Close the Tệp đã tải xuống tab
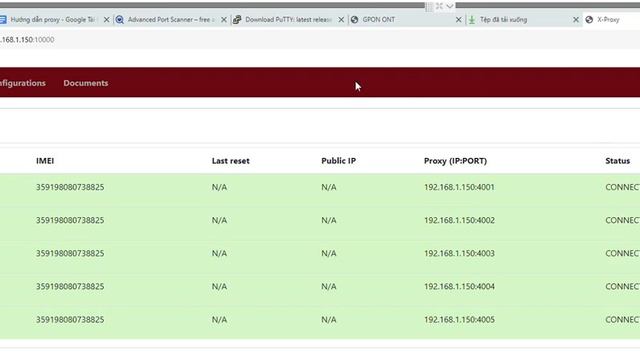This screenshot has height=360, width=640. click(576, 20)
